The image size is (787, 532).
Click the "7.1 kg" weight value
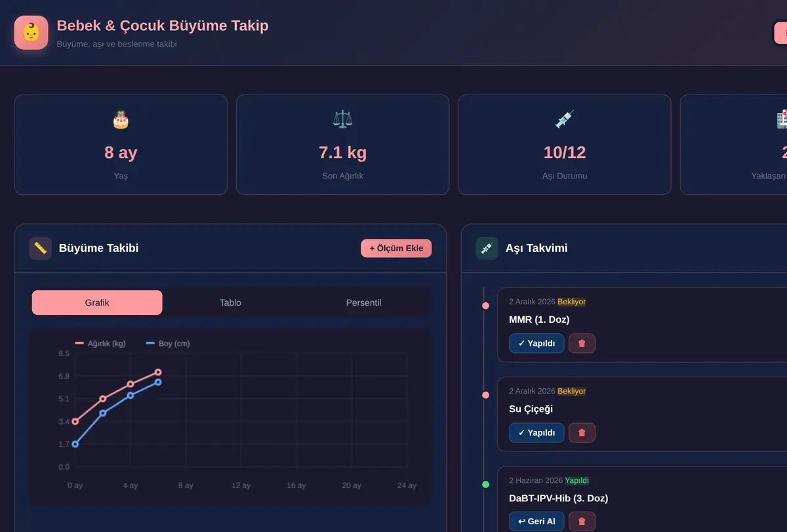coord(342,152)
